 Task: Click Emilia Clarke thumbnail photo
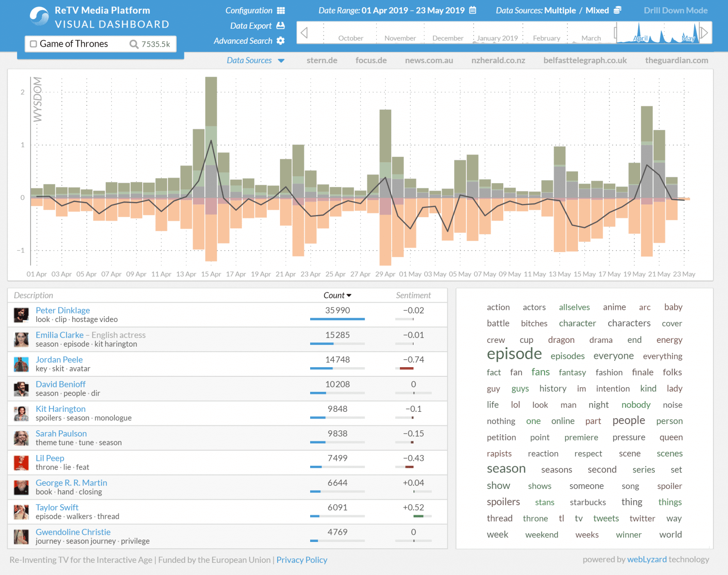point(21,340)
